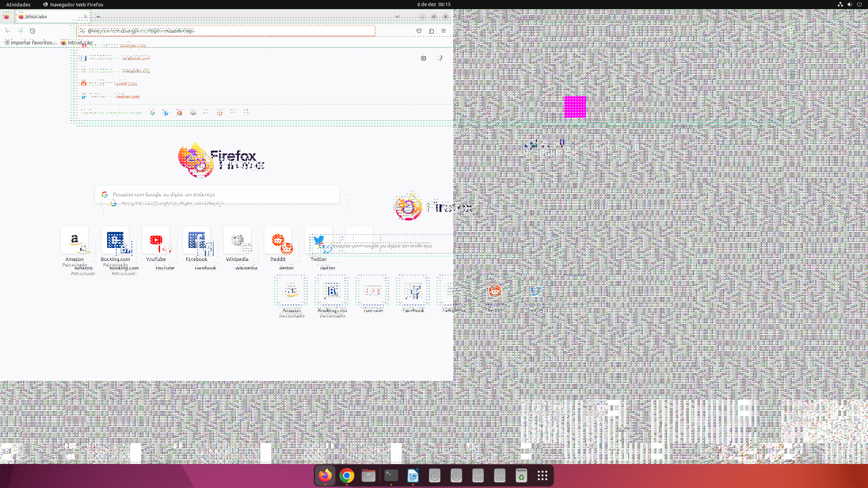
Task: Open the Files manager in the dock
Action: pyautogui.click(x=368, y=476)
